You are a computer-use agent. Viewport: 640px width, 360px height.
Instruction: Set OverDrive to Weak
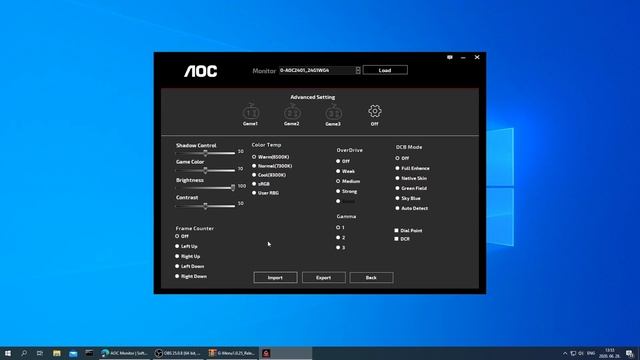345,171
